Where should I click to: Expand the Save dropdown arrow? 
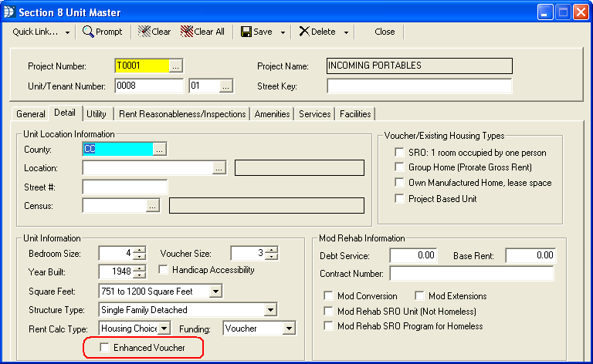(283, 32)
